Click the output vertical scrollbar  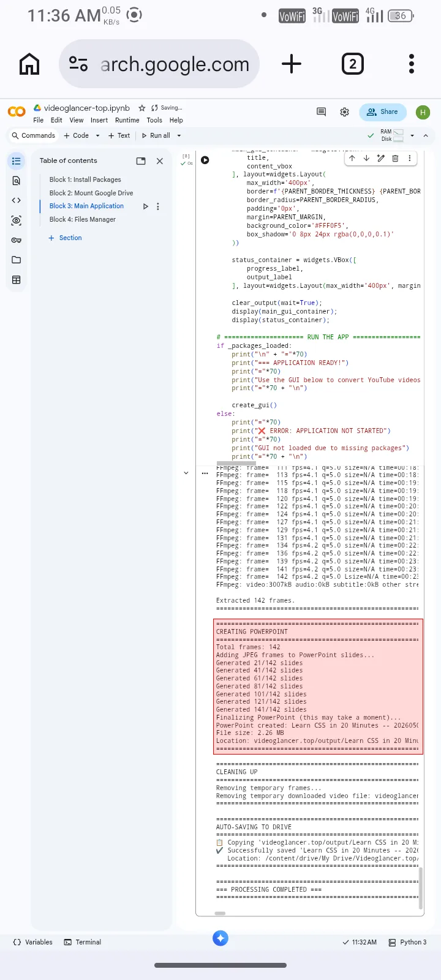(x=420, y=887)
